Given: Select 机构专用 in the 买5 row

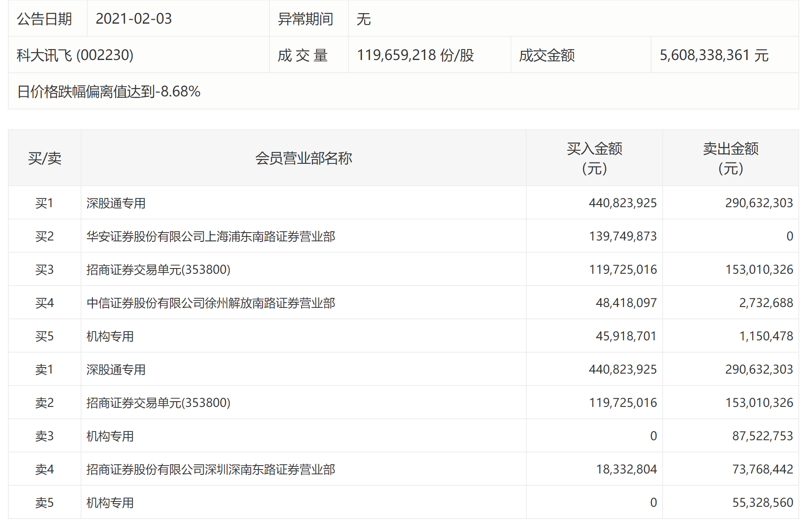Looking at the screenshot, I should pos(110,336).
